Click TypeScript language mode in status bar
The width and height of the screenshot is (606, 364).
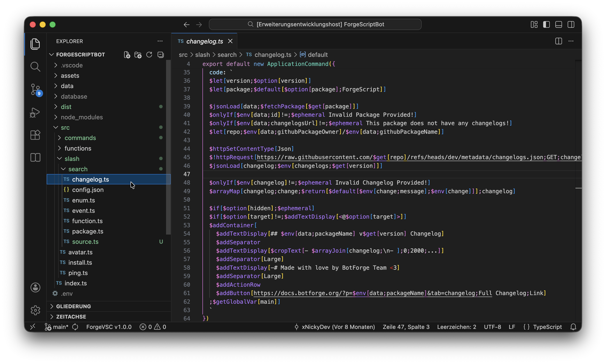[x=547, y=327]
